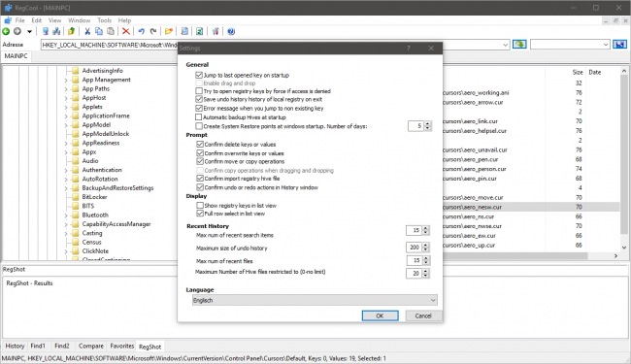This screenshot has width=631, height=364.
Task: Open the address bar dropdown arrow
Action: click(x=505, y=45)
